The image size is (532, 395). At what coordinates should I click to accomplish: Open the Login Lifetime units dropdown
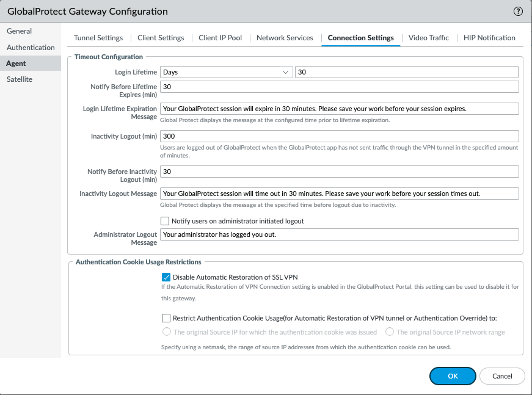coord(286,71)
